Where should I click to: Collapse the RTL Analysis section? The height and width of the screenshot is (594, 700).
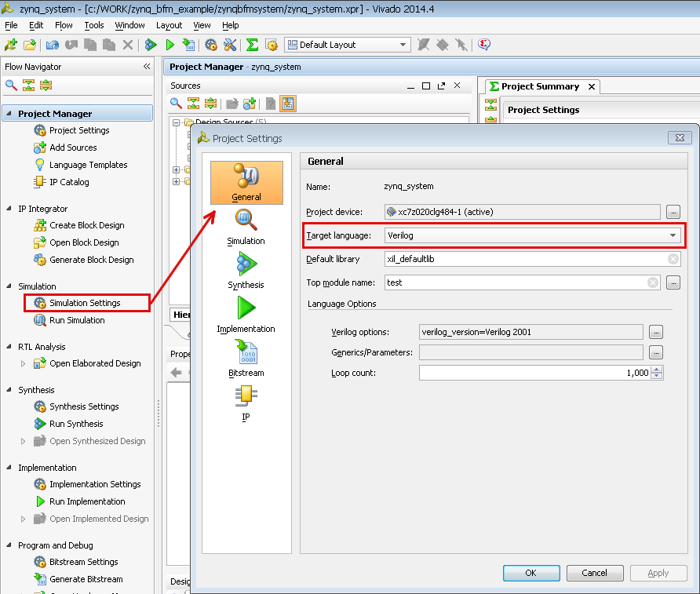point(9,346)
